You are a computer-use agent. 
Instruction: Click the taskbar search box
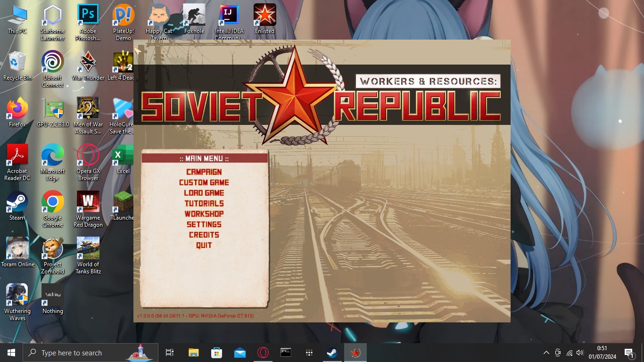tap(90, 353)
